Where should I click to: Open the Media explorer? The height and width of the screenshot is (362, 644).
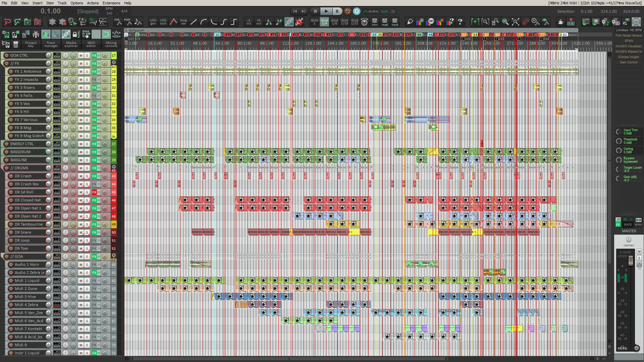(72, 42)
